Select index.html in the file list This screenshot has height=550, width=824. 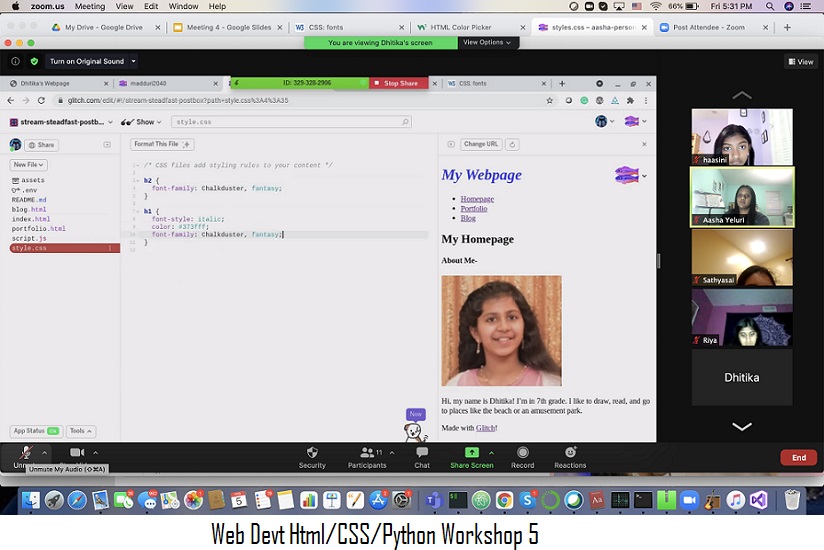point(31,219)
